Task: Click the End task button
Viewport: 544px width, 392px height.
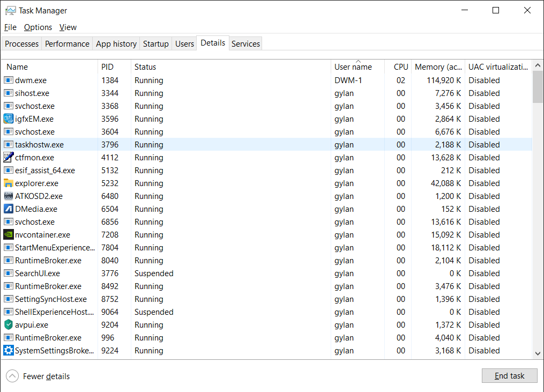Action: tap(509, 375)
